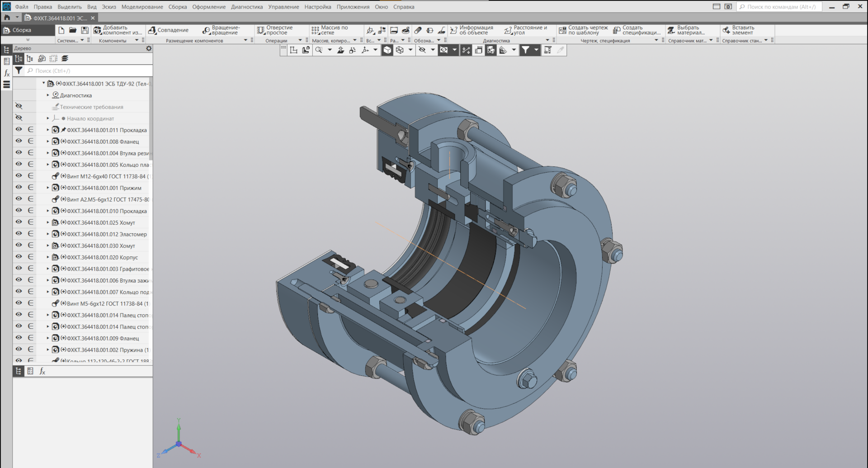
Task: Expand the 'Корпус' component node
Action: click(x=48, y=257)
